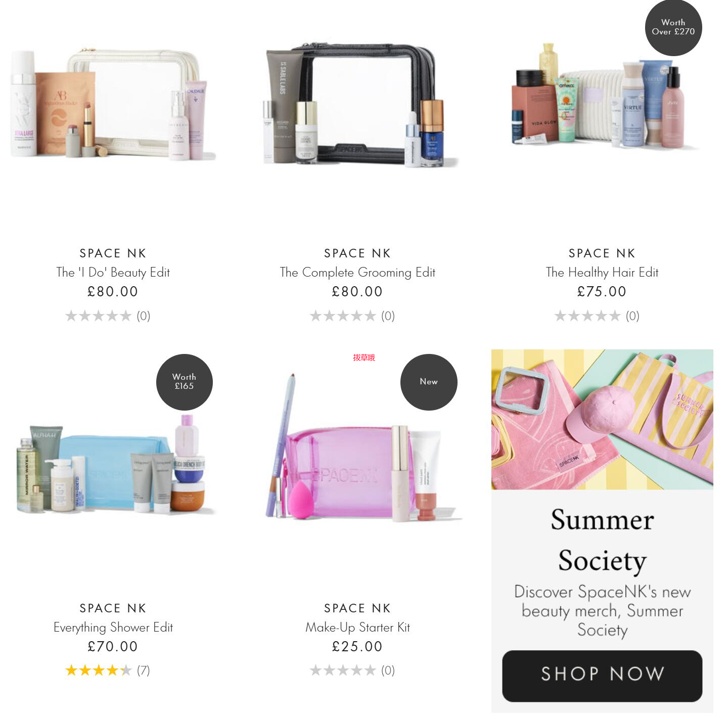
Task: Open The 'I Do' Beauty Edit product image
Action: pos(113,105)
